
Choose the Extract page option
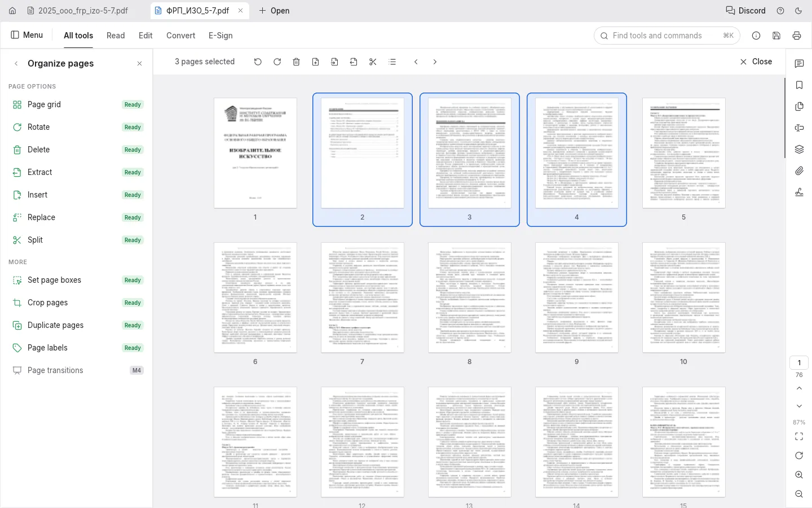coord(78,172)
